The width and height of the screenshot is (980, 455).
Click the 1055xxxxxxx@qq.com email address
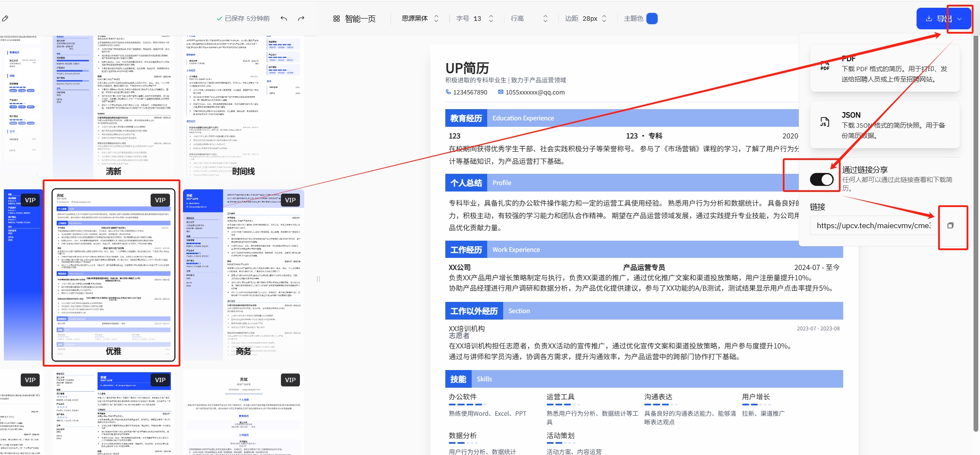pyautogui.click(x=535, y=92)
